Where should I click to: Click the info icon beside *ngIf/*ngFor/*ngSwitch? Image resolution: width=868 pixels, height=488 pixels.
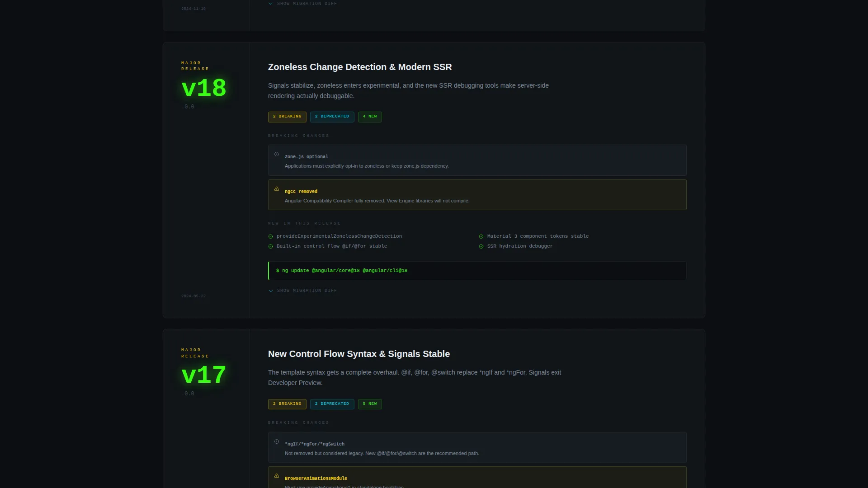click(277, 442)
